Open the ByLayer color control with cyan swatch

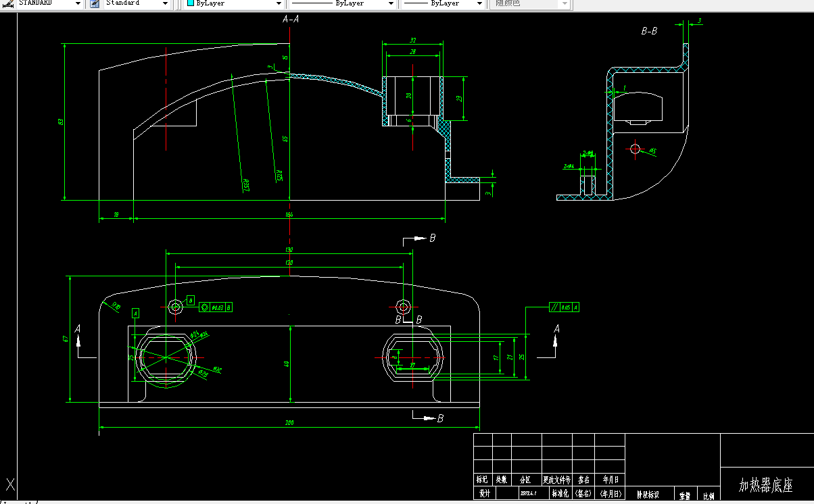click(x=234, y=3)
